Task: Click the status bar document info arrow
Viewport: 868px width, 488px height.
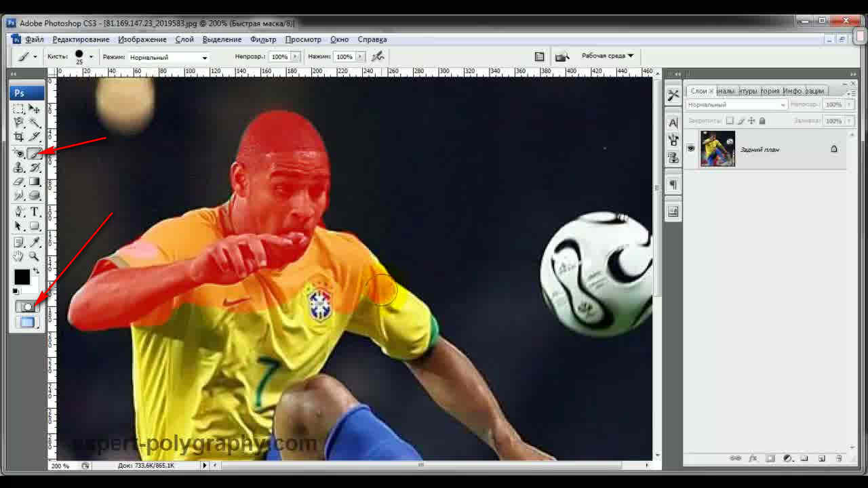Action: tap(205, 466)
